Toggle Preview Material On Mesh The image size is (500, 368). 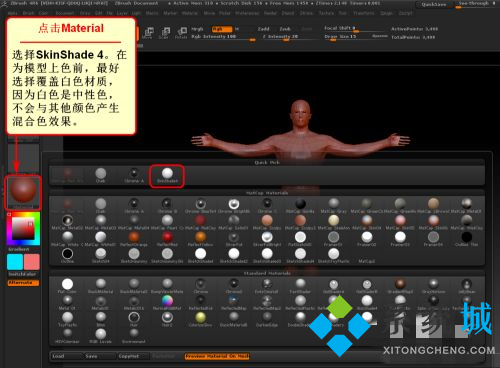tap(217, 356)
